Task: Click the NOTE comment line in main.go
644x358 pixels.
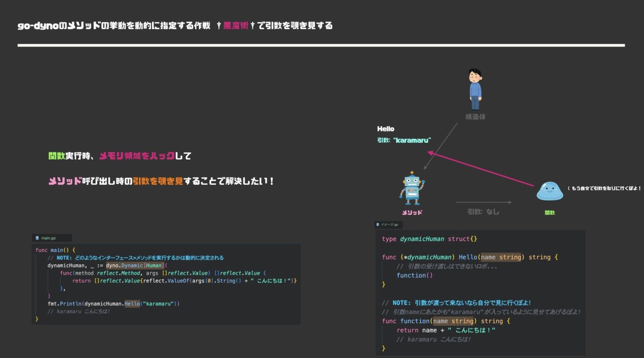Action: click(135, 258)
